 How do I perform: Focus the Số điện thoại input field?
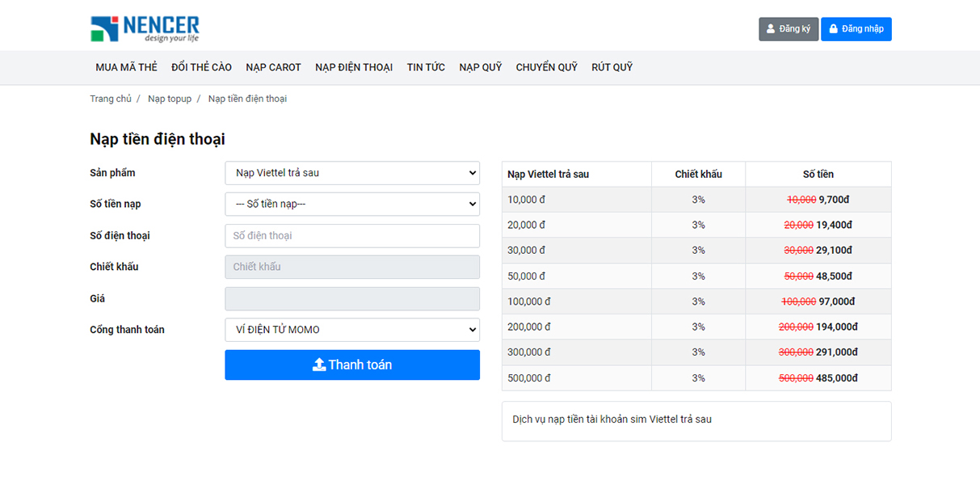351,236
